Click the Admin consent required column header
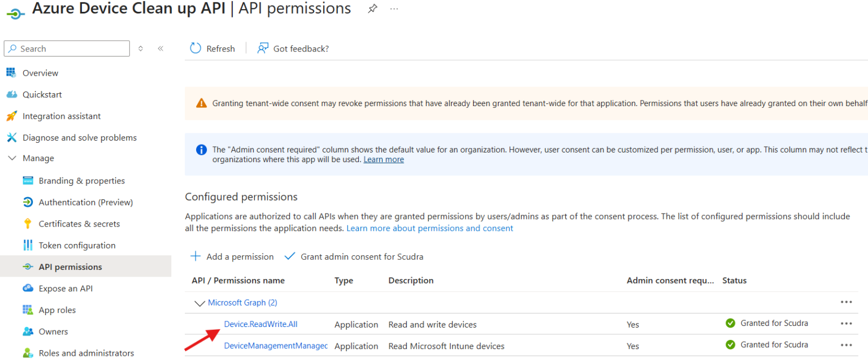The width and height of the screenshot is (868, 362). point(670,281)
